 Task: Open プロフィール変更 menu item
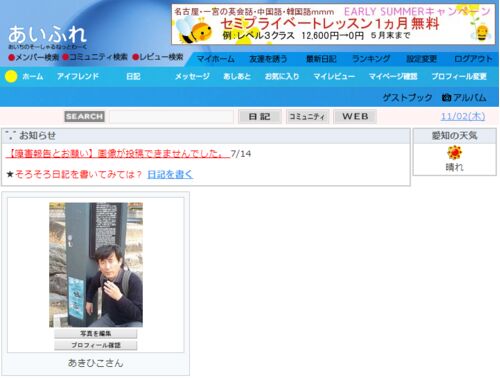(459, 76)
